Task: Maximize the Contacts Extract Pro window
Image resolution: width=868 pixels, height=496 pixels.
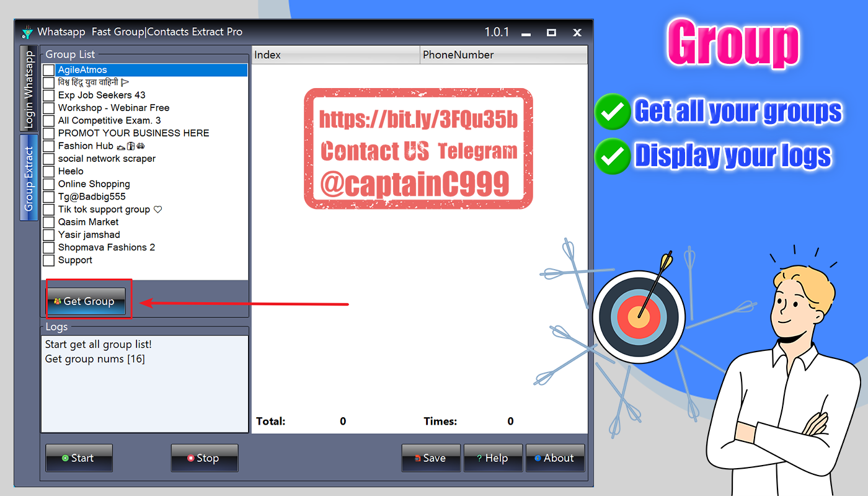Action: (x=551, y=33)
